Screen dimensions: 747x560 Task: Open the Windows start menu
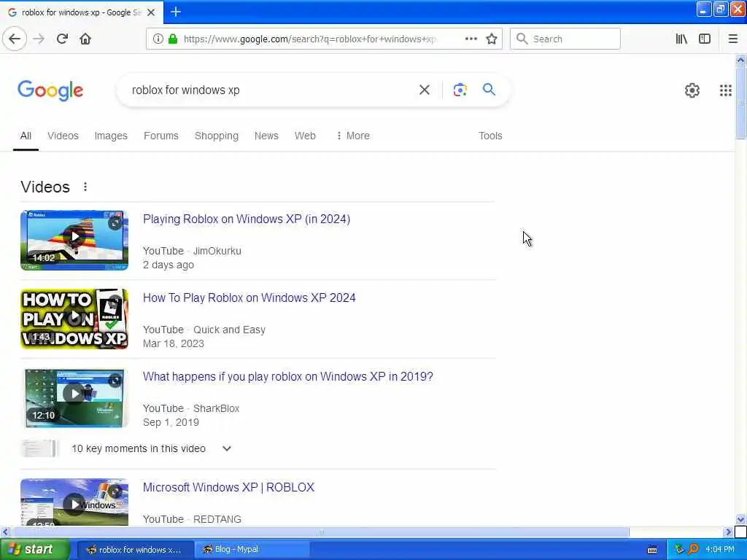[x=35, y=550]
